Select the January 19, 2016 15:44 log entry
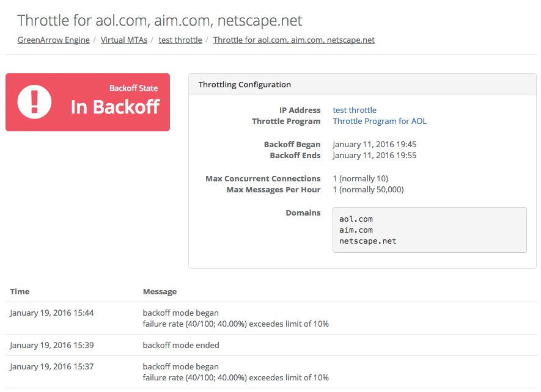Screen dimensions: 541x392 point(52,313)
